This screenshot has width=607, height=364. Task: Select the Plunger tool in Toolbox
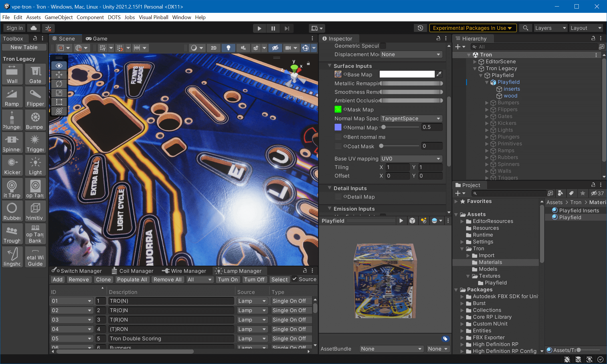pyautogui.click(x=12, y=120)
